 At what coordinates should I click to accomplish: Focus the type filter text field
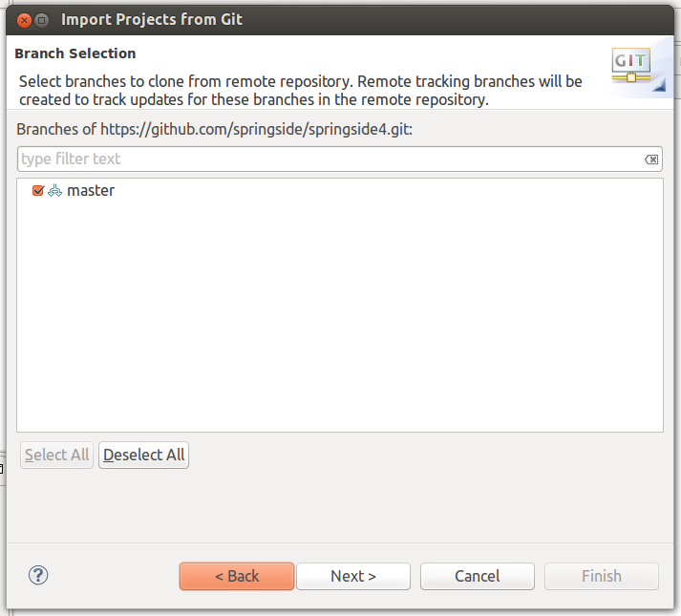click(340, 159)
